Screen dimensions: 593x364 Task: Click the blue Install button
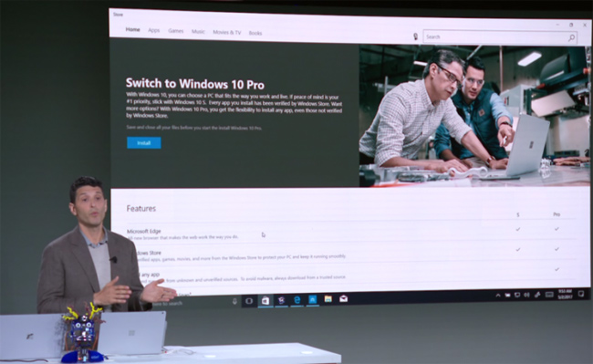144,143
